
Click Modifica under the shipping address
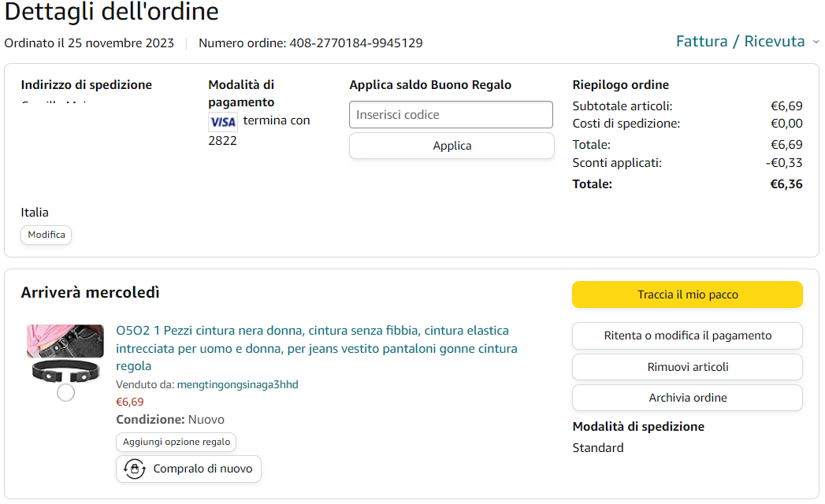[46, 235]
